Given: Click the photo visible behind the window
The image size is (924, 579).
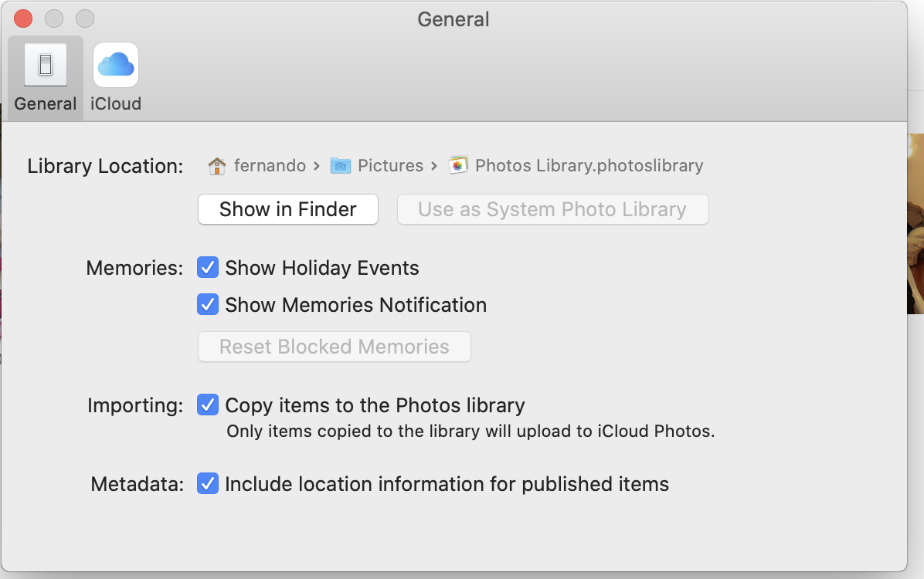Looking at the screenshot, I should 916,224.
